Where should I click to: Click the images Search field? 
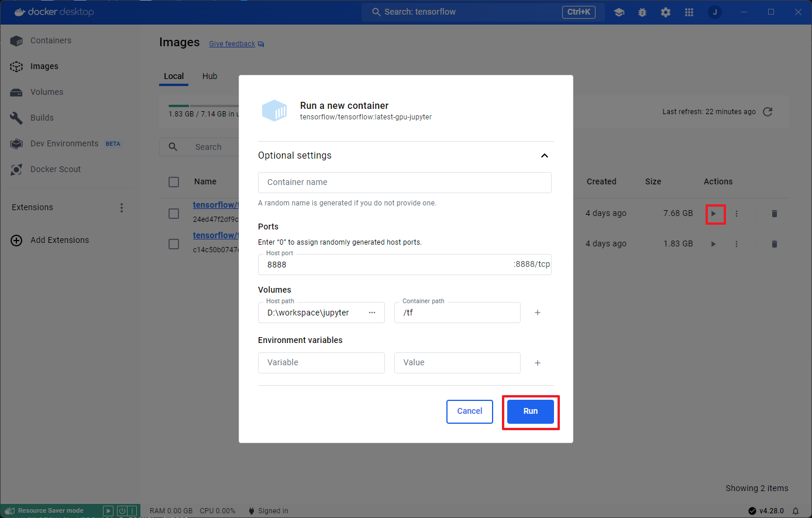199,147
